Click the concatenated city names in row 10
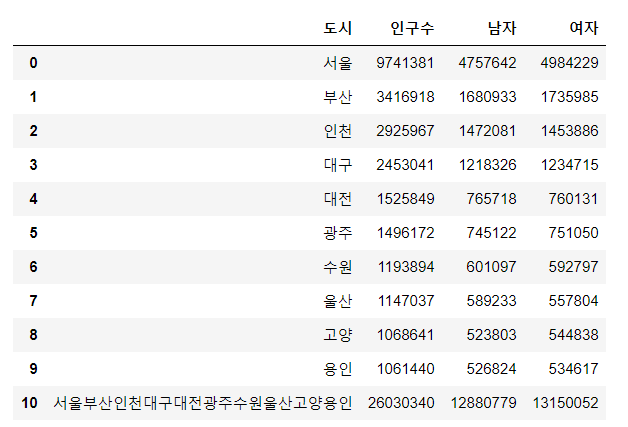 [203, 403]
